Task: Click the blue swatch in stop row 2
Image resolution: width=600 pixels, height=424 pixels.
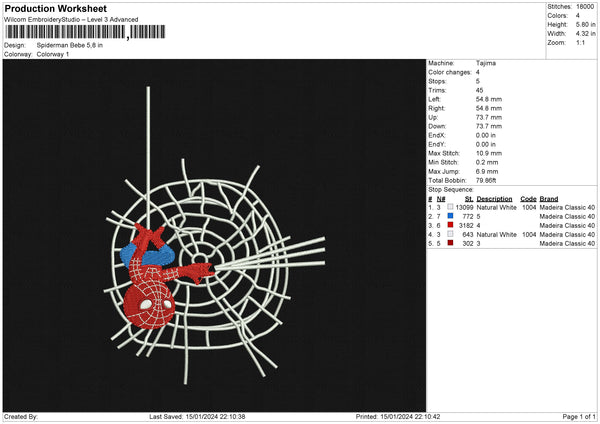Action: click(450, 216)
